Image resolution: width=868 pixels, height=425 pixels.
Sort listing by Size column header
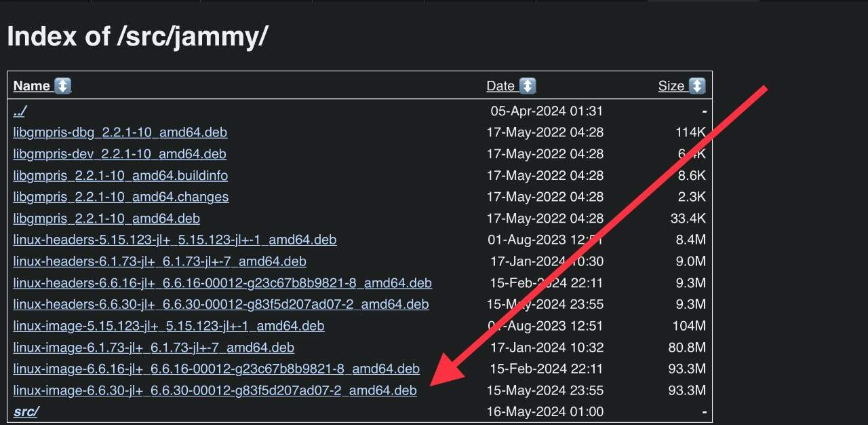coord(671,86)
